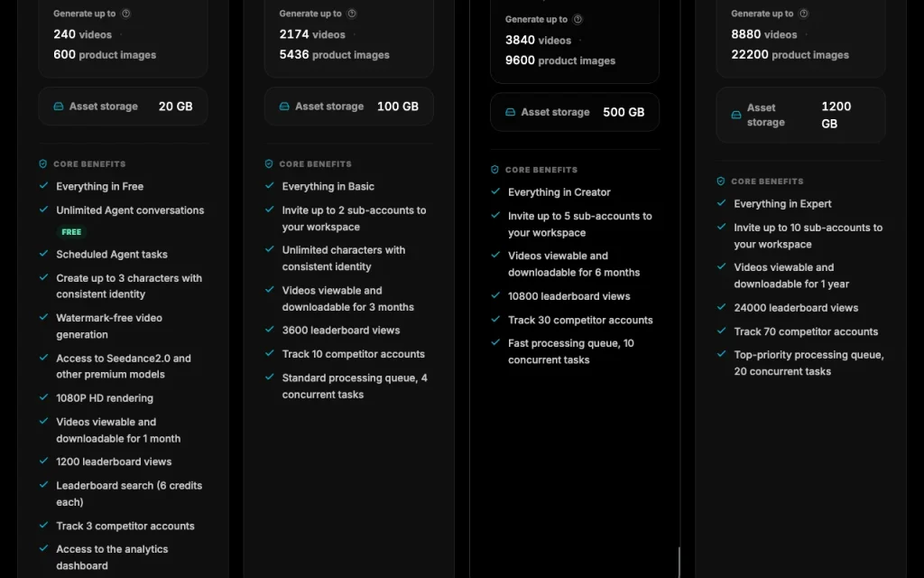Click '22200 product images' text
Screen dimensions: 924x578
click(790, 55)
